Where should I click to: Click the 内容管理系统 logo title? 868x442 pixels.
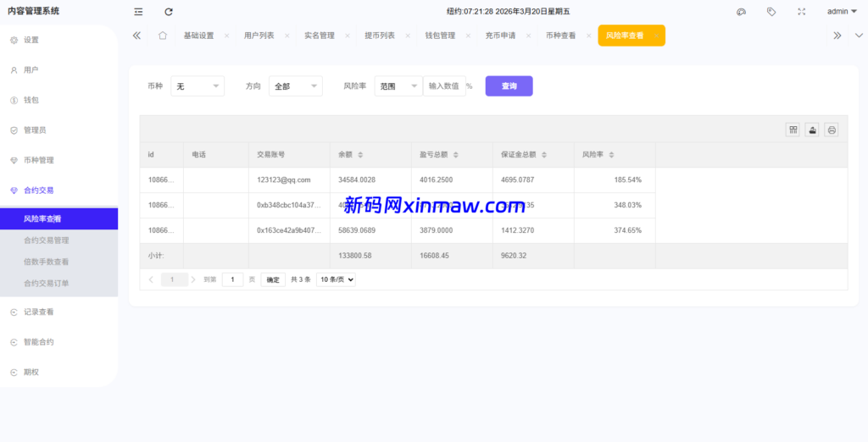coord(33,11)
